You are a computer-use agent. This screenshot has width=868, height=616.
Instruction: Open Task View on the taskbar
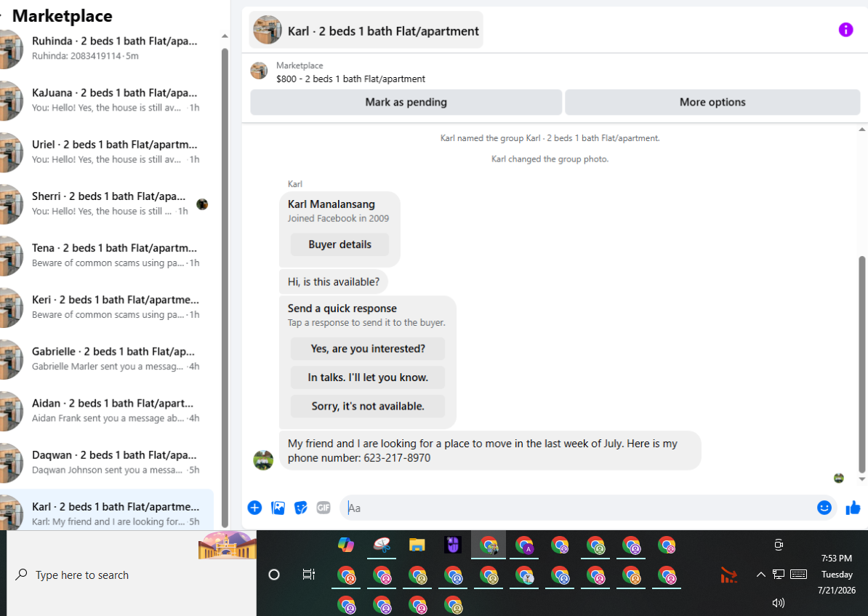click(x=309, y=575)
